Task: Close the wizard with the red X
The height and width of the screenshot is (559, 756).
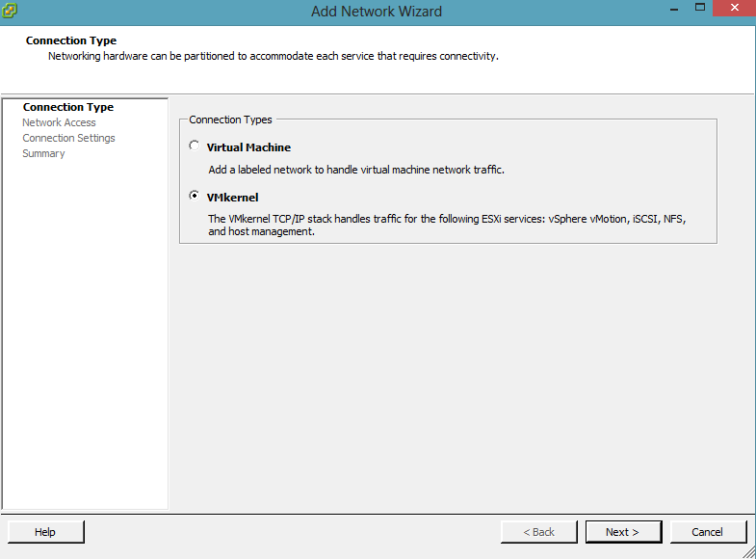Action: (734, 8)
